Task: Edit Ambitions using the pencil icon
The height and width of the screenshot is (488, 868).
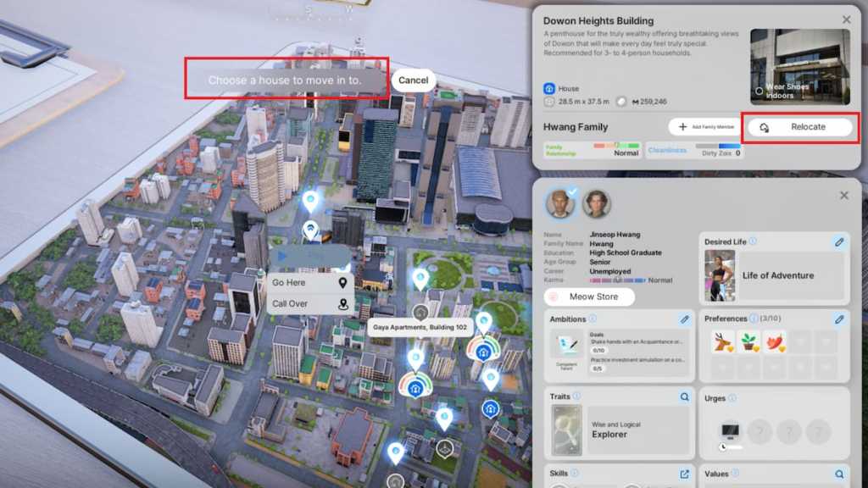Action: pyautogui.click(x=684, y=319)
